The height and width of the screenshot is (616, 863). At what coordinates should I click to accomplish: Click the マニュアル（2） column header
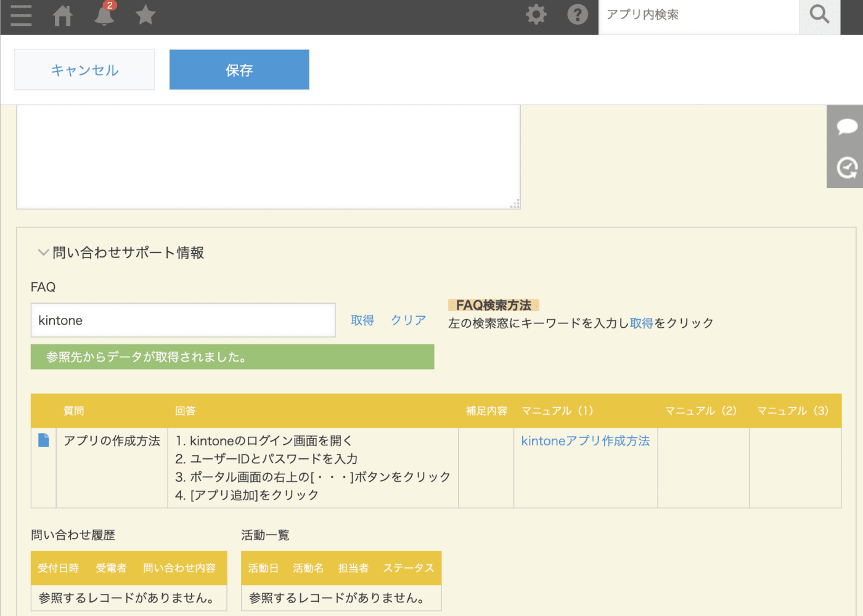[x=701, y=411]
